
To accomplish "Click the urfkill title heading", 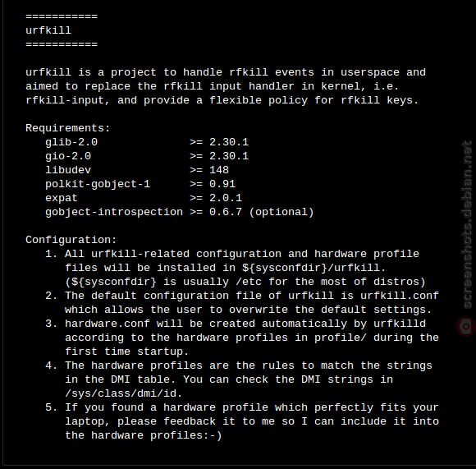I will click(x=48, y=30).
